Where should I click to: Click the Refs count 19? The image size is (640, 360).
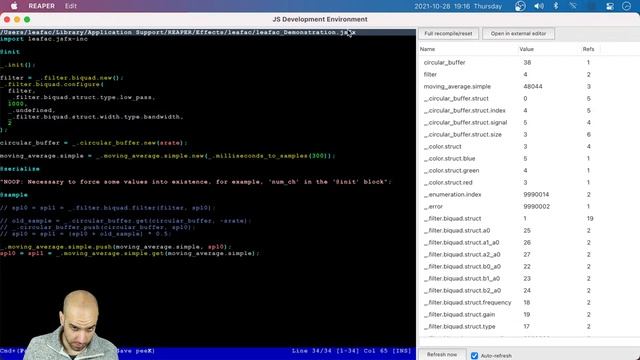click(x=590, y=218)
